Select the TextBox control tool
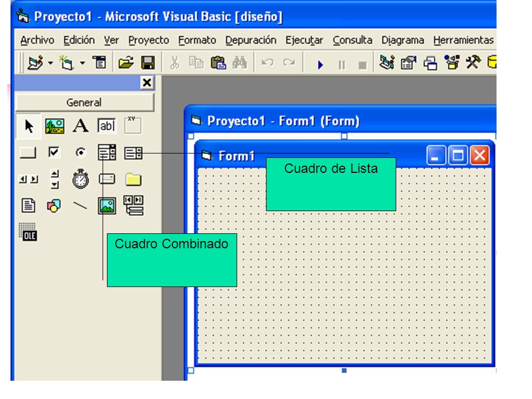 [106, 126]
